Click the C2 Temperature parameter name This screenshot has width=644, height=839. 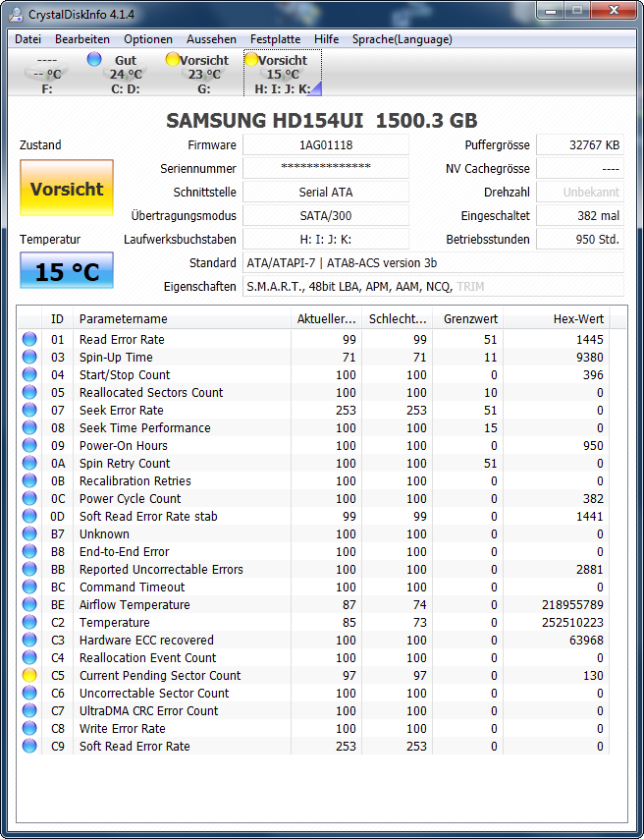click(x=115, y=622)
